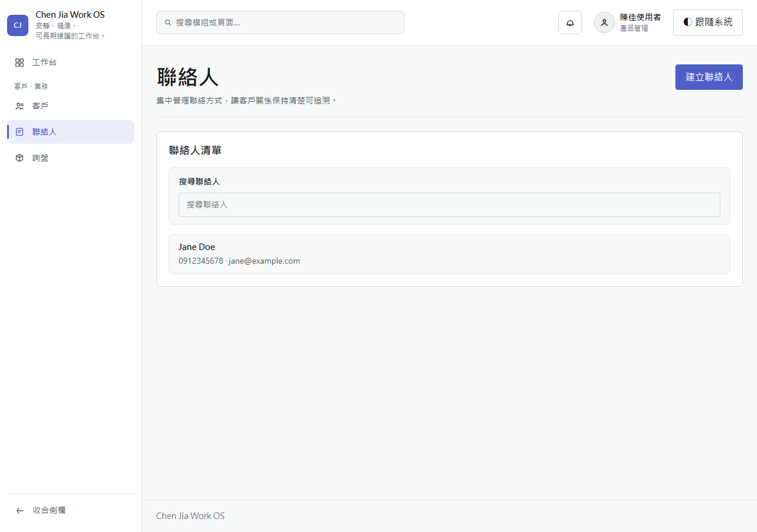The image size is (757, 532).
Task: Click the user avatar icon
Action: tap(604, 22)
